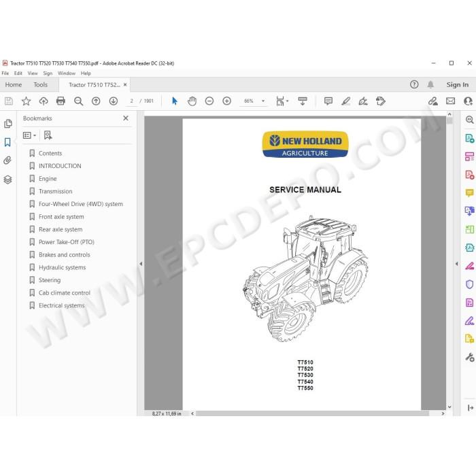Image resolution: width=476 pixels, height=476 pixels.
Task: Click the Save file icon
Action: [8, 101]
